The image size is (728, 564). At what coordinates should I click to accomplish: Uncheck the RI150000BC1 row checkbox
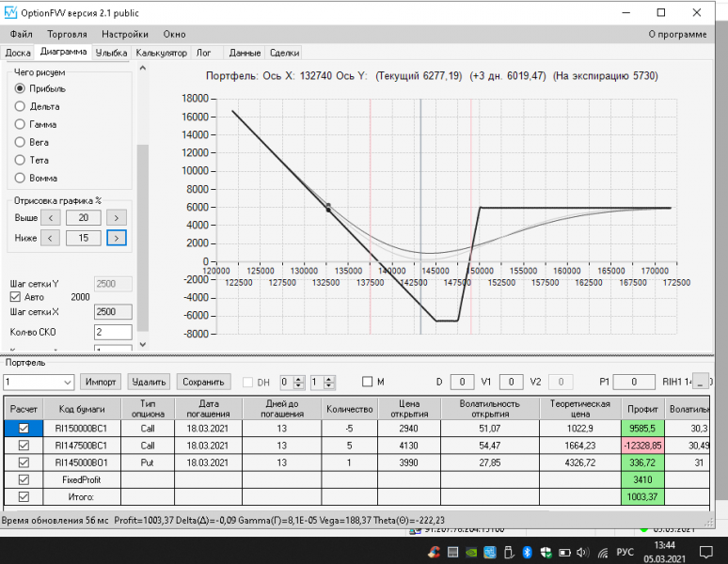24,428
